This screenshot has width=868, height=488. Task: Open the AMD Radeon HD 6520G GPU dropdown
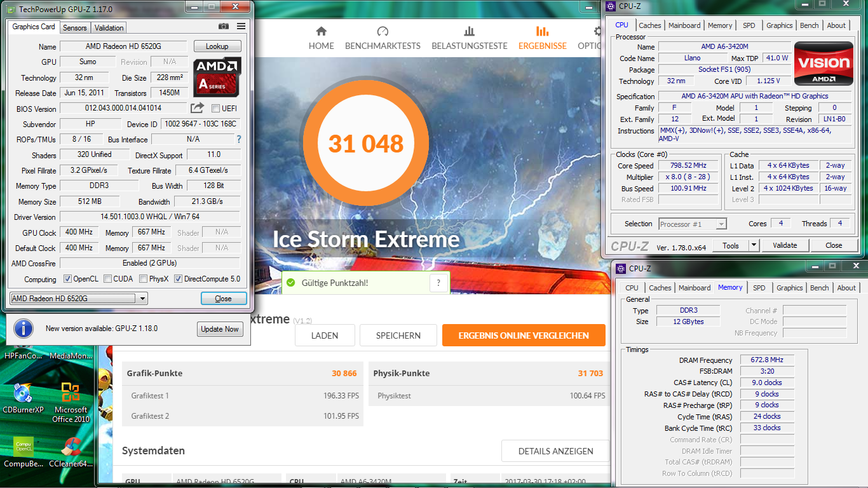[x=79, y=299]
